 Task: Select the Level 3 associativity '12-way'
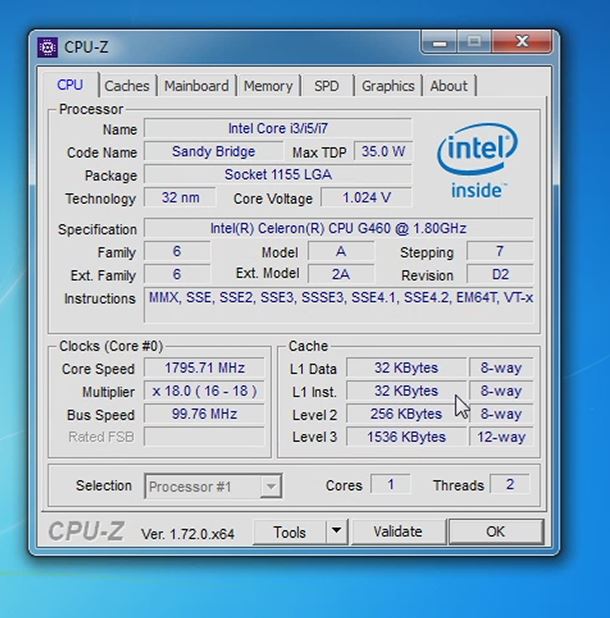pos(501,437)
